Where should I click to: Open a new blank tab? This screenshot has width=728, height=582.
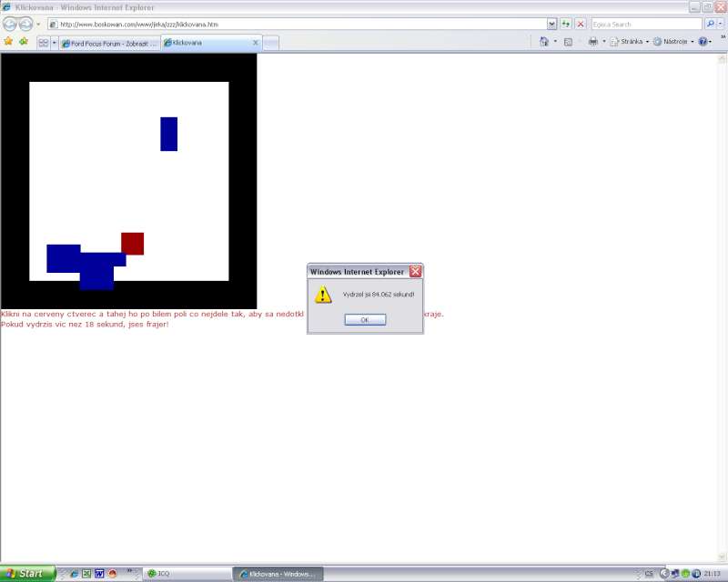(x=270, y=43)
